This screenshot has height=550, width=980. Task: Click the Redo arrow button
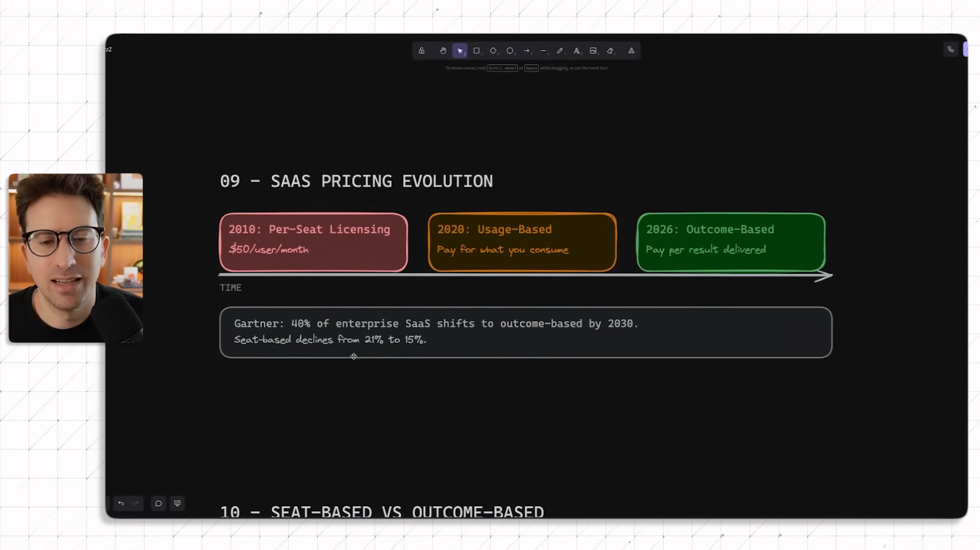(136, 503)
